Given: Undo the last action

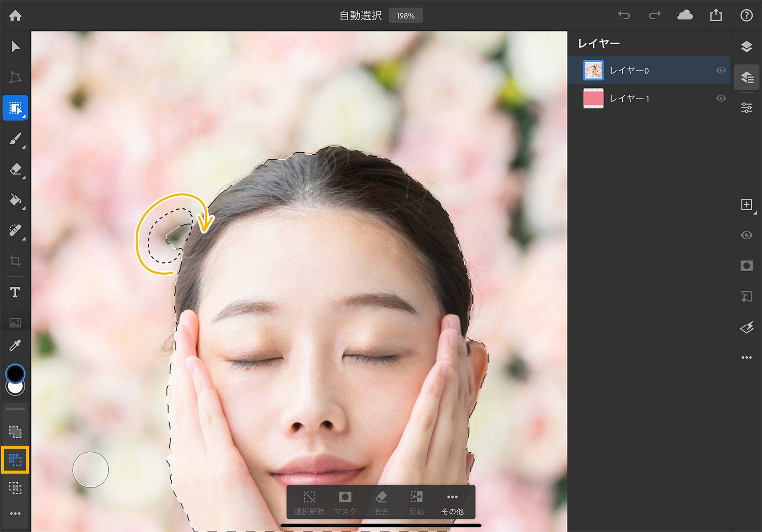Looking at the screenshot, I should click(x=624, y=15).
